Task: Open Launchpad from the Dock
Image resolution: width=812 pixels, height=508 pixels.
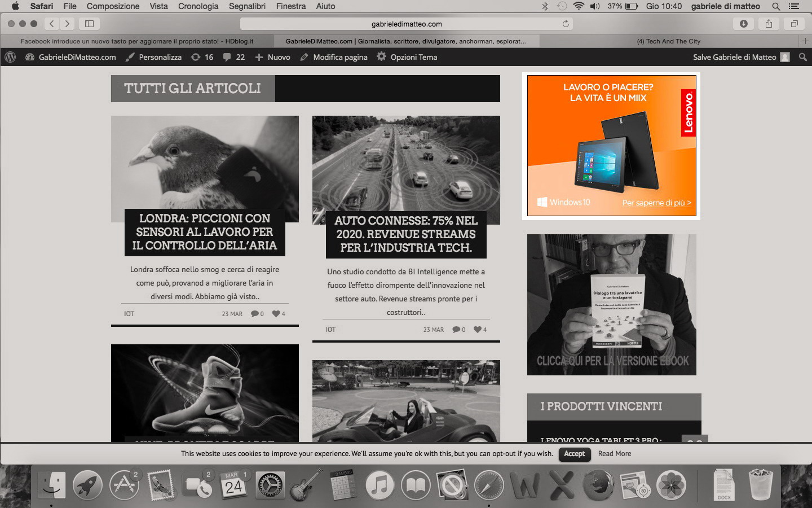Action: [87, 485]
